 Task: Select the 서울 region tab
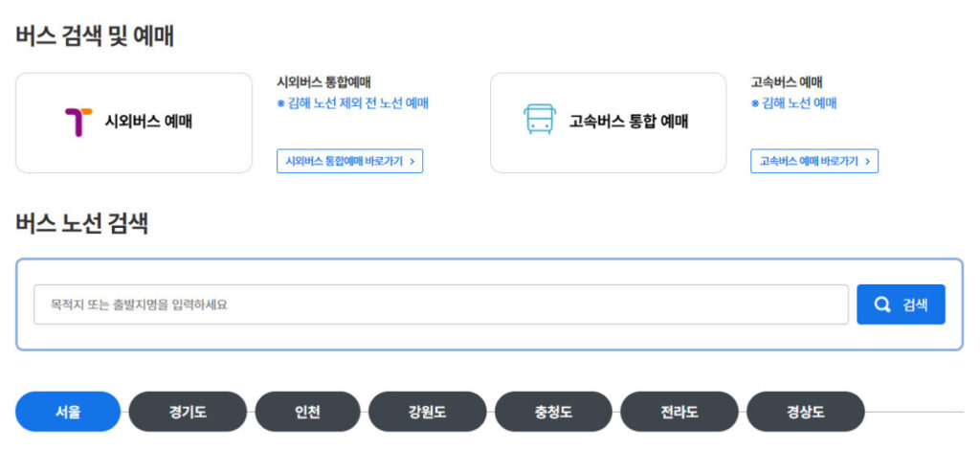(x=68, y=412)
